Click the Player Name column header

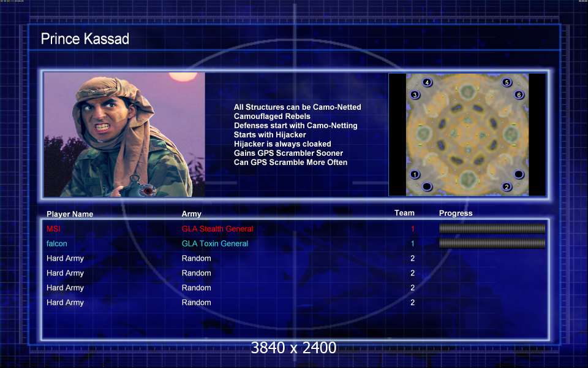click(70, 214)
